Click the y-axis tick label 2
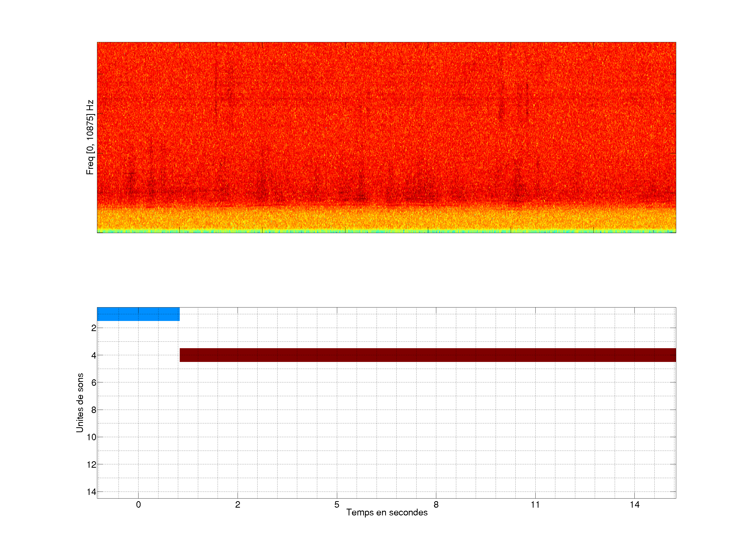This screenshot has height=560, width=747. click(x=94, y=328)
